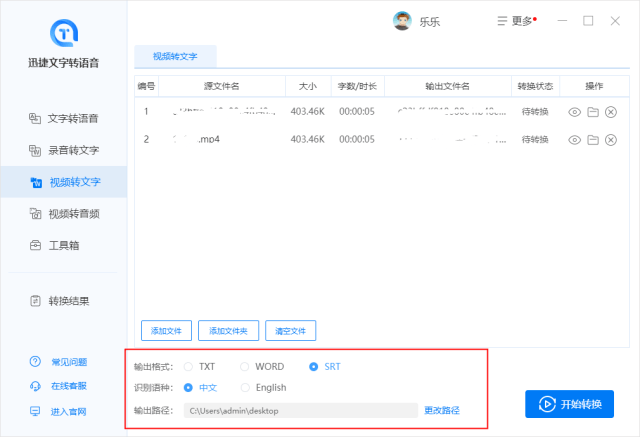Open output folder for first file
This screenshot has height=437, width=640.
(x=592, y=112)
